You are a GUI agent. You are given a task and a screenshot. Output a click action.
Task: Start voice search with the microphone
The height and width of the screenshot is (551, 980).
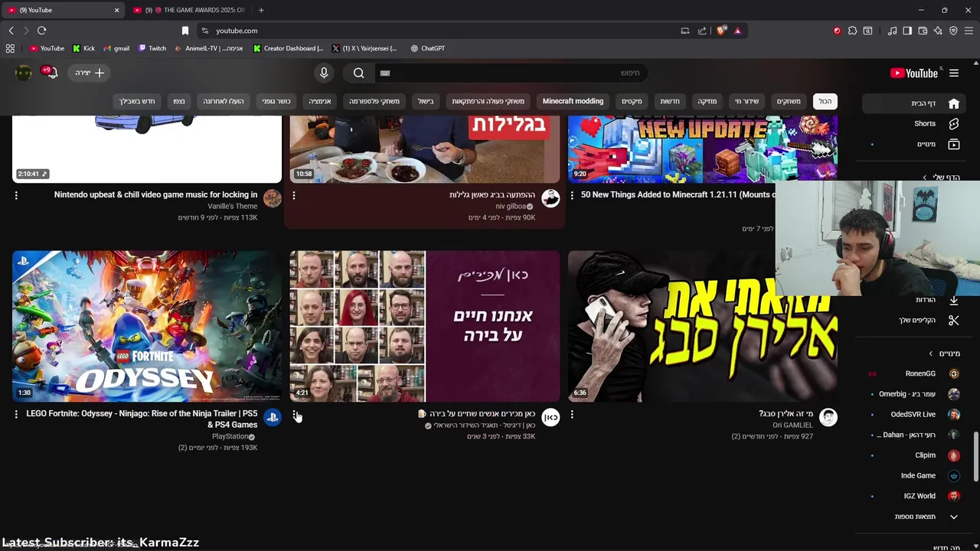324,73
